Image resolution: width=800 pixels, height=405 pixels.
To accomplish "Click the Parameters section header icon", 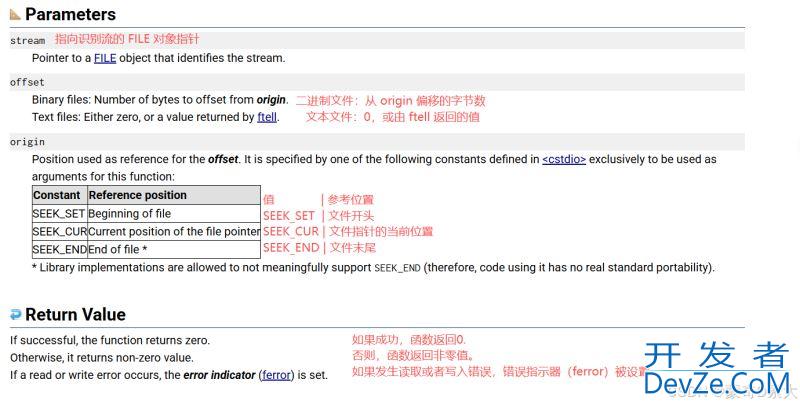I will click(x=15, y=15).
